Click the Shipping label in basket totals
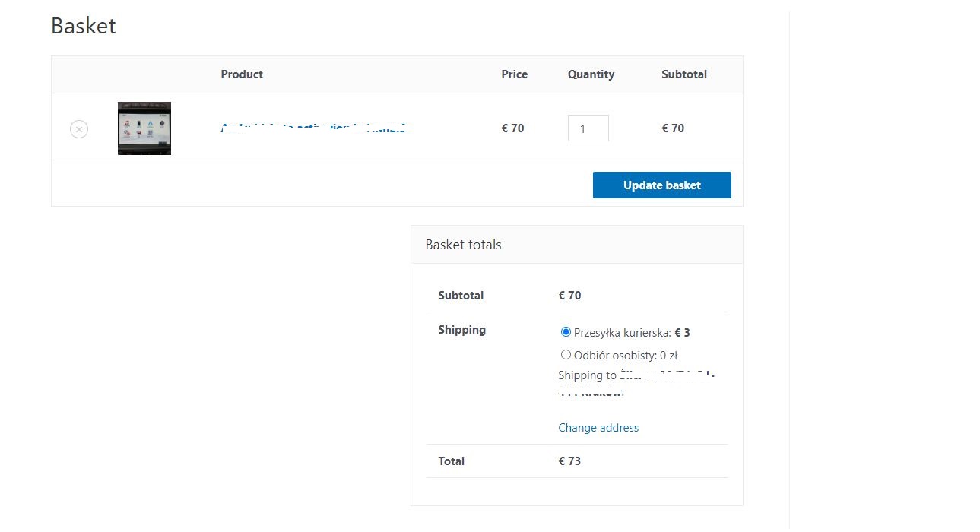The height and width of the screenshot is (532, 980). coord(461,330)
